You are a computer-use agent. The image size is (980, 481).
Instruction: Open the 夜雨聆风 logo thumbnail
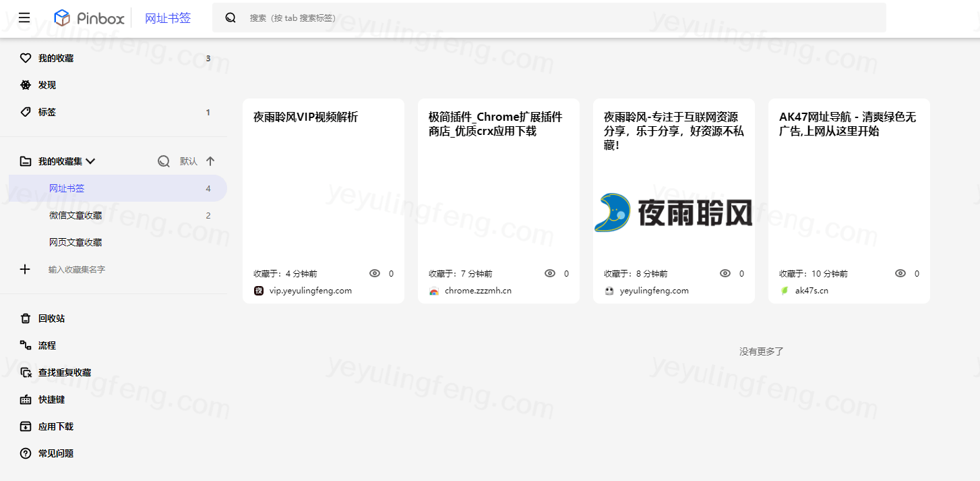pyautogui.click(x=673, y=213)
